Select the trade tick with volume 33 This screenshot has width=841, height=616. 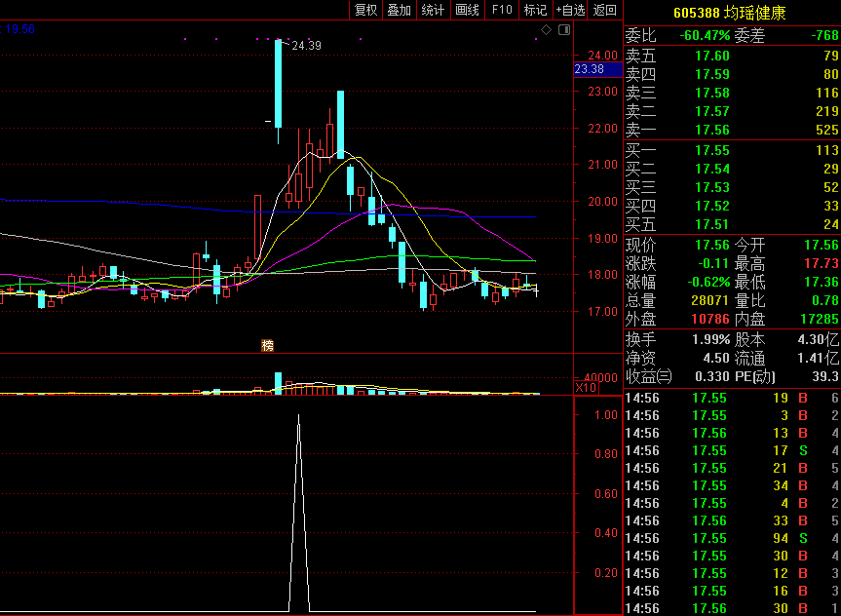tap(732, 521)
